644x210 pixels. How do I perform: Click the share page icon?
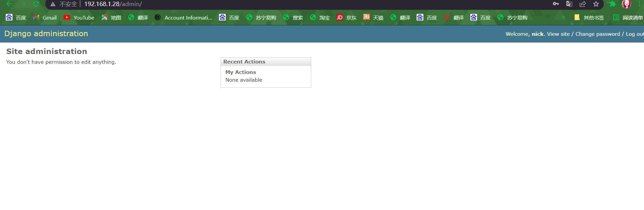click(x=583, y=4)
